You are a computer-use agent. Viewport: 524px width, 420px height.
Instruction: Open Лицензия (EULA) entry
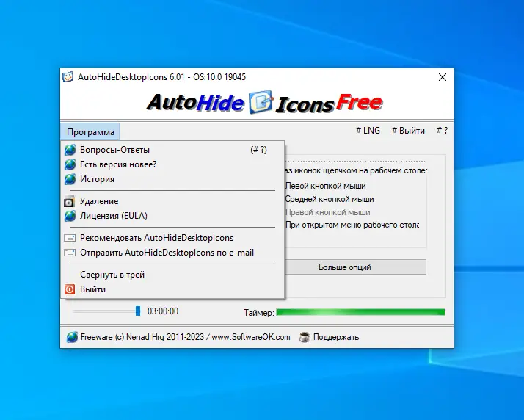(172, 216)
